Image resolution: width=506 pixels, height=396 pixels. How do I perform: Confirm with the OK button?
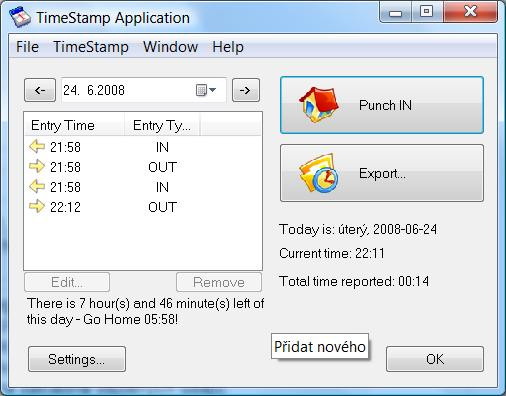(x=435, y=359)
